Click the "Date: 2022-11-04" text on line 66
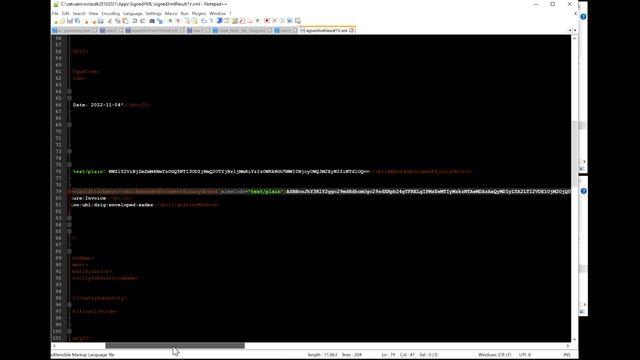 coord(98,105)
